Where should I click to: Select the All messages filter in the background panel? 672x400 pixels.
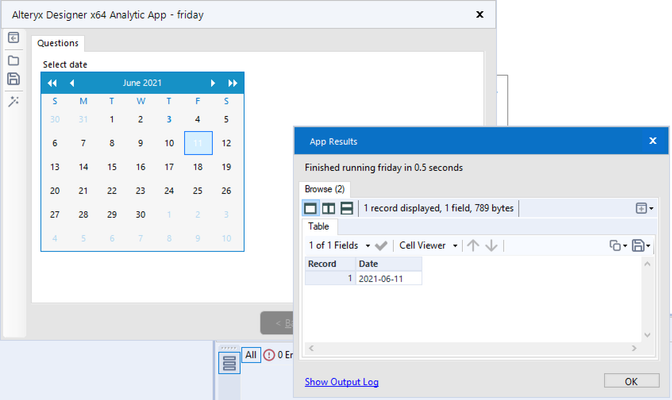click(251, 355)
